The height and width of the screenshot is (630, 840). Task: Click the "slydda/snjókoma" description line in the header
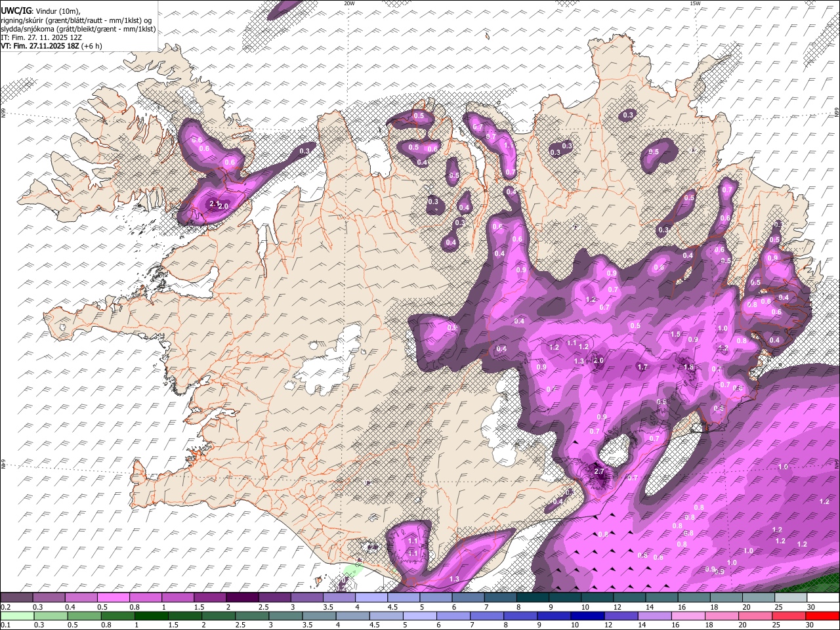click(78, 29)
